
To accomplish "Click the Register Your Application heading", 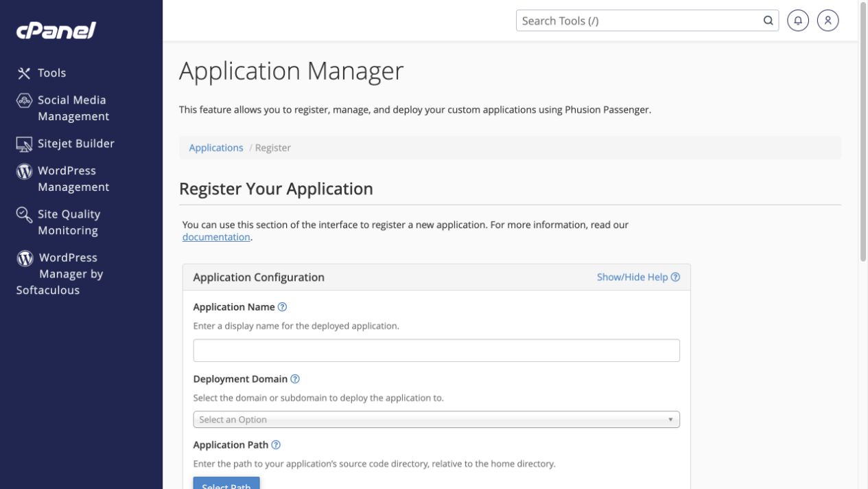I will [x=276, y=189].
